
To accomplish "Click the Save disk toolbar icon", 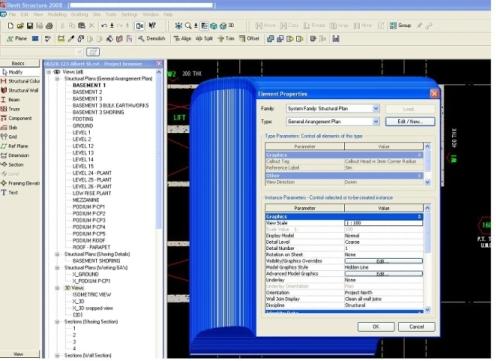I will pyautogui.click(x=30, y=26).
